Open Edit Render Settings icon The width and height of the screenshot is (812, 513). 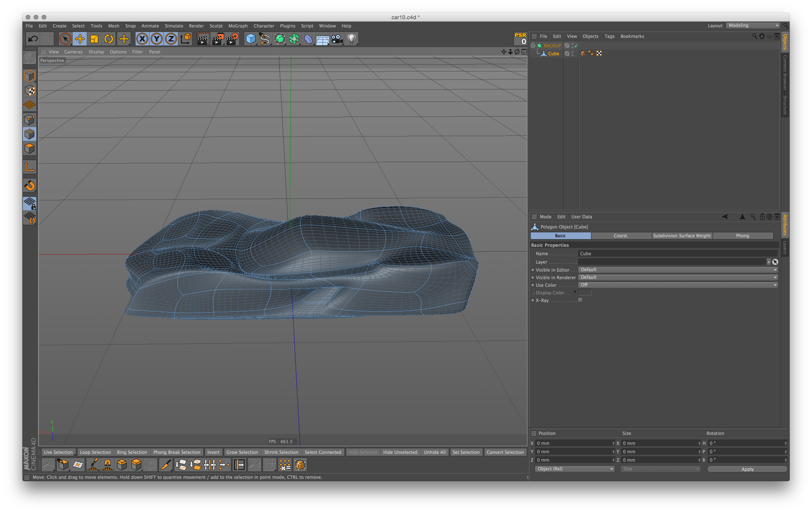232,39
